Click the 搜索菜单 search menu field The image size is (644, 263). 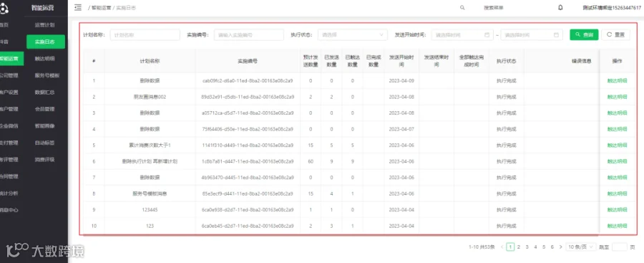pos(493,8)
